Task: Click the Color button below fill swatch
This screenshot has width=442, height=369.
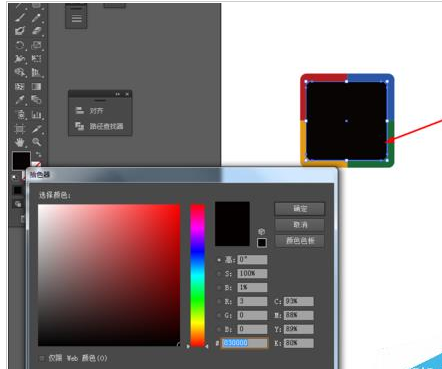Action: (18, 190)
